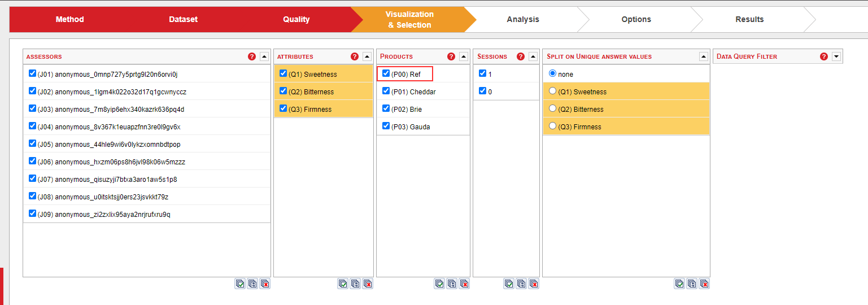The height and width of the screenshot is (305, 868).
Task: Click the (P03) Gauda product label
Action: click(411, 127)
